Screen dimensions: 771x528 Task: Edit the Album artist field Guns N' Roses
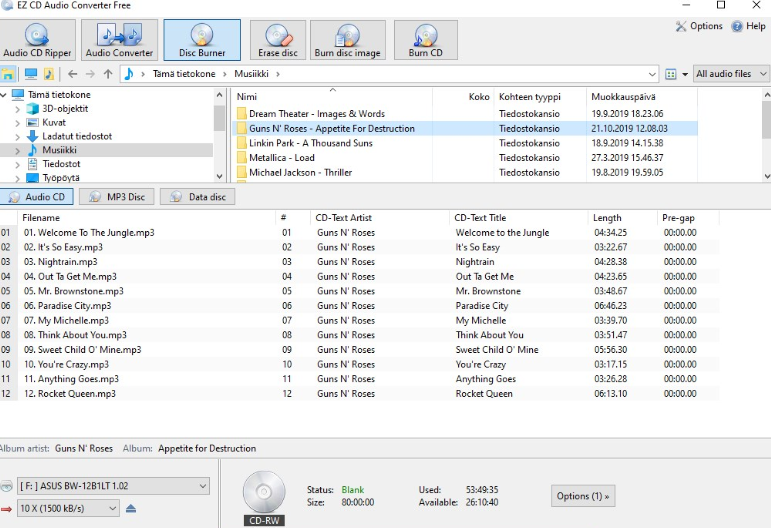click(84, 448)
